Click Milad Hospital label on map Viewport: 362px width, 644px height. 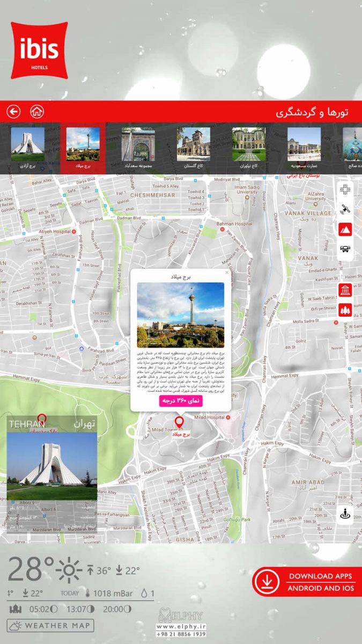tap(209, 417)
